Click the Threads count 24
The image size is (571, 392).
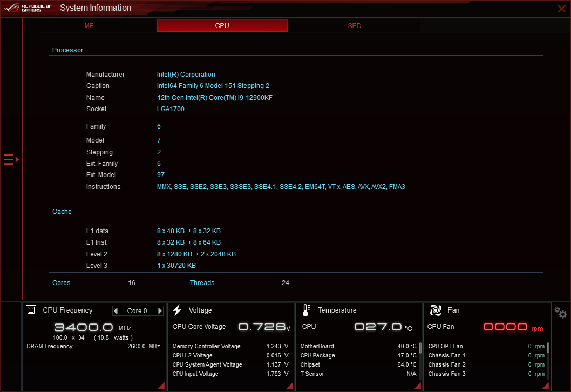[285, 283]
